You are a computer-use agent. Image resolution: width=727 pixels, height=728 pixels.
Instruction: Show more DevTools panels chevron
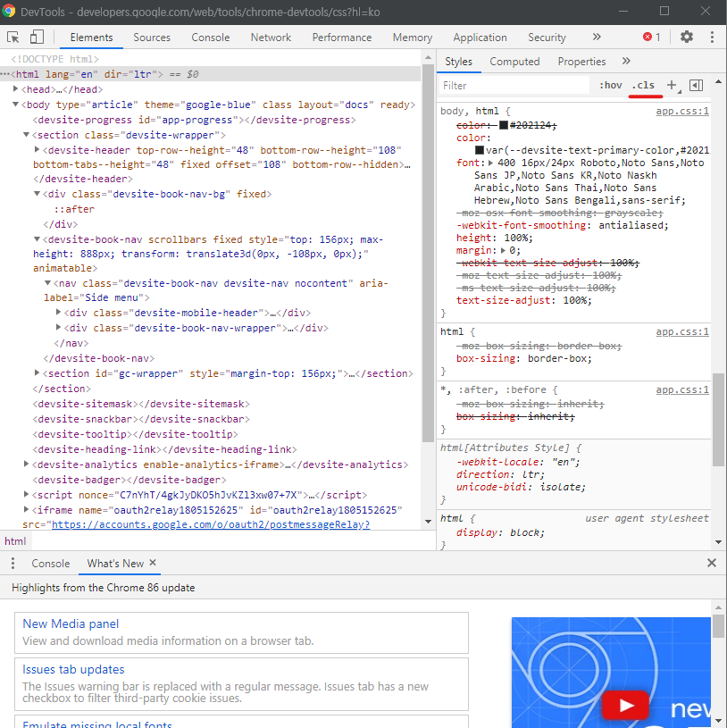click(x=597, y=37)
